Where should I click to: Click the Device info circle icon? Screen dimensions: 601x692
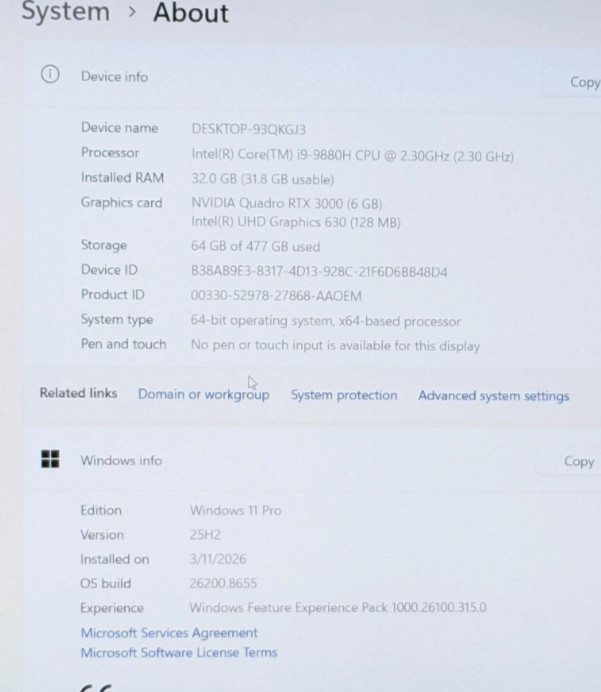[x=50, y=74]
